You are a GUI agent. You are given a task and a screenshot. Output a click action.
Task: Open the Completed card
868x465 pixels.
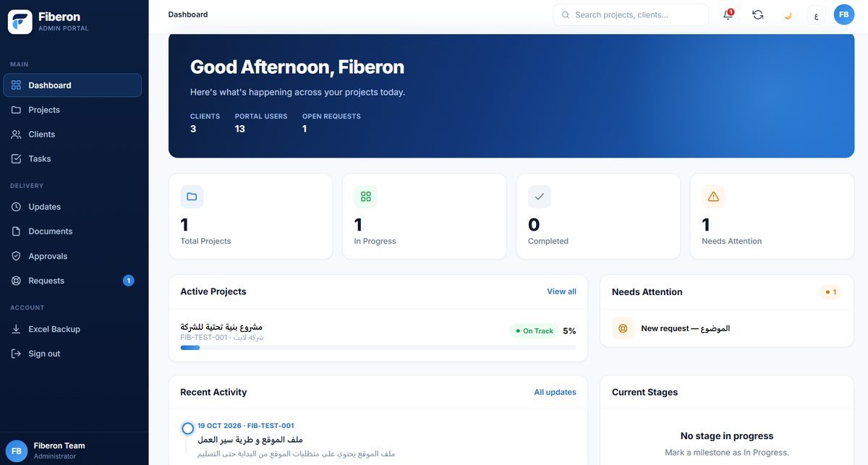pos(598,216)
